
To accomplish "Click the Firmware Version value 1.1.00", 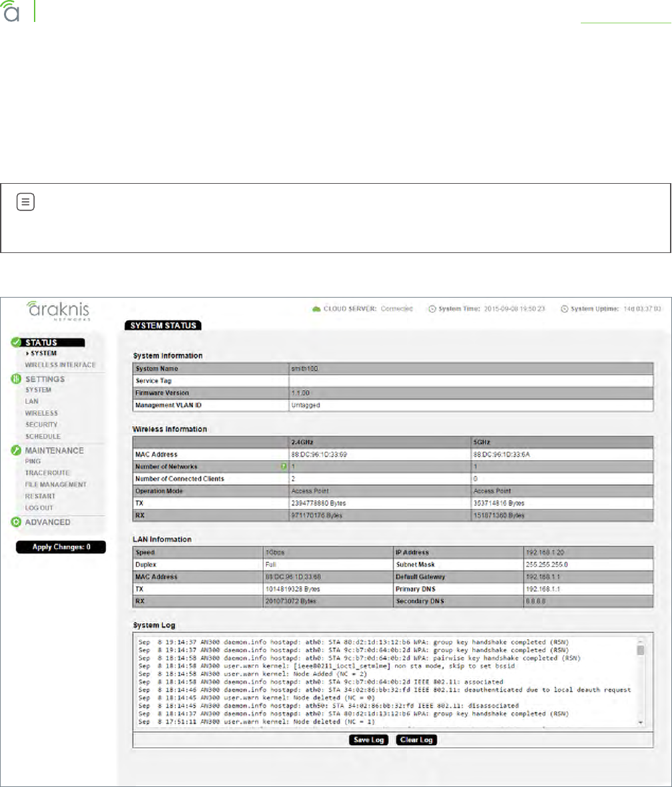I will pos(300,393).
